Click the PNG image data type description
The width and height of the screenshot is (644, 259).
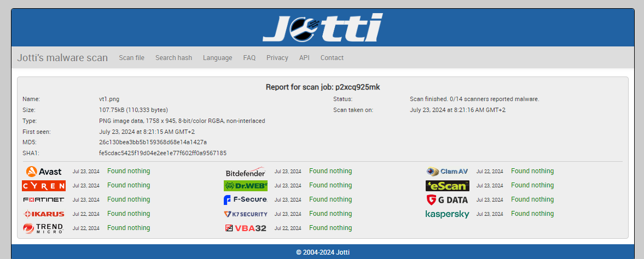(182, 121)
